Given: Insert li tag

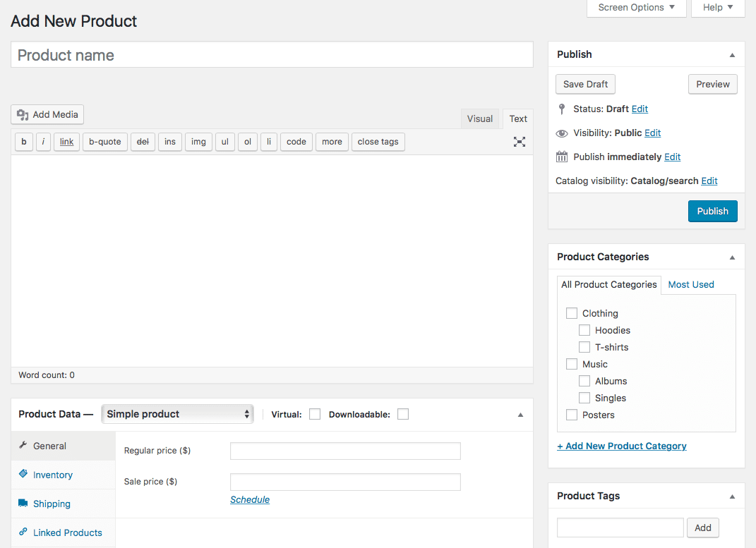Looking at the screenshot, I should click(x=268, y=142).
